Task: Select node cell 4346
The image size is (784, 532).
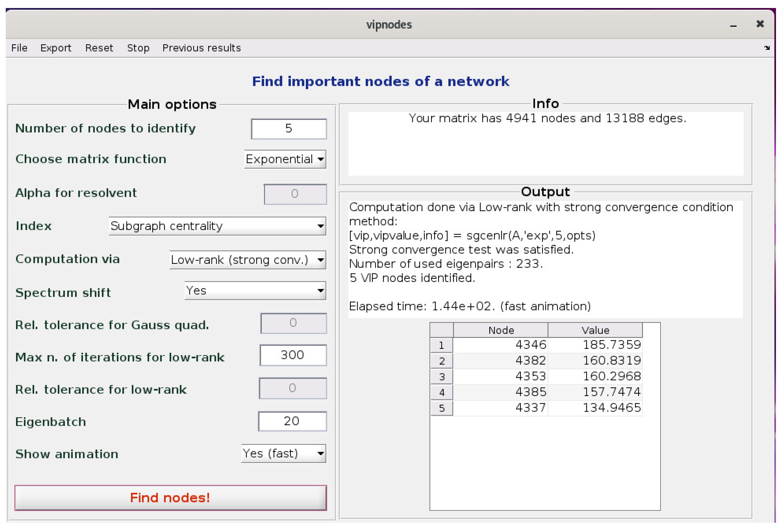Action: pyautogui.click(x=501, y=345)
